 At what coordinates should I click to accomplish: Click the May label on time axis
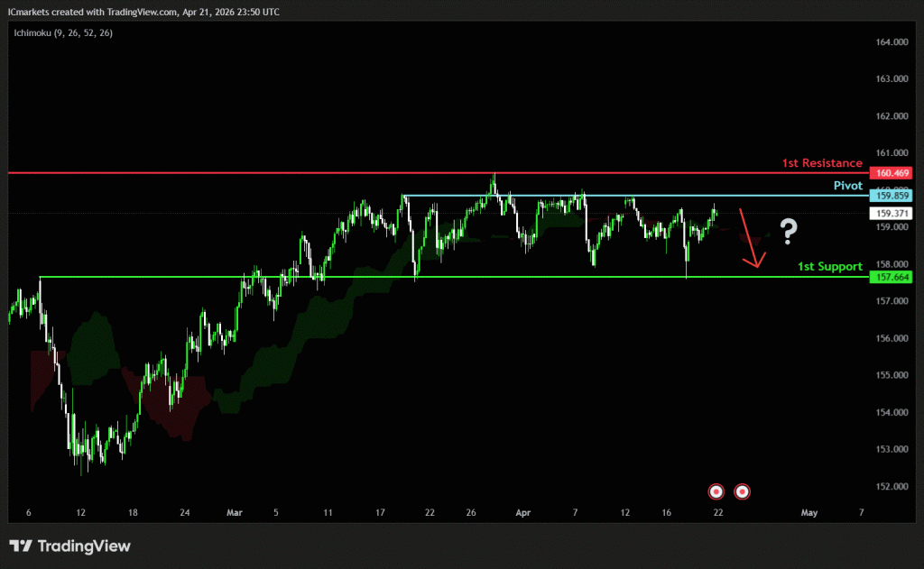808,512
